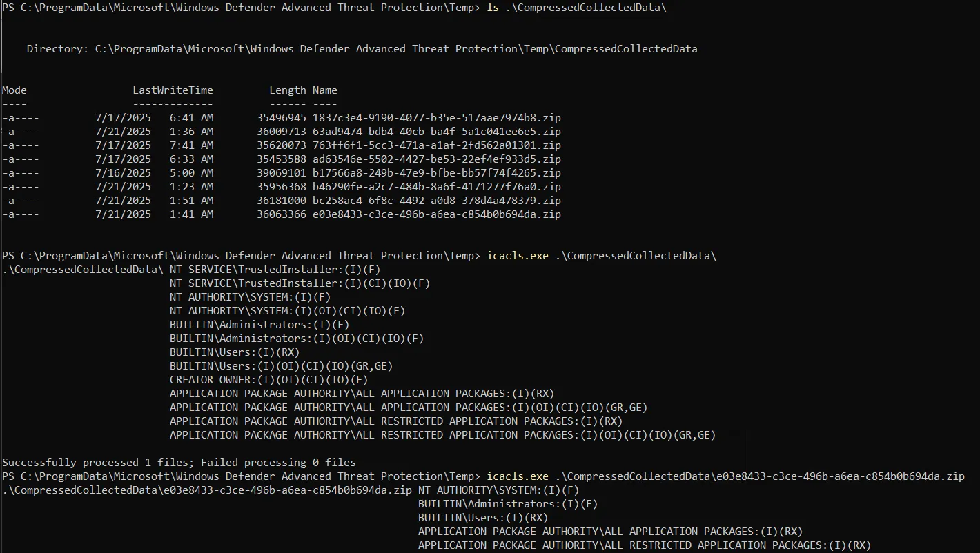Click the ad63546e-5502-4427-be53-22ef4ef933d5.zip filename
This screenshot has height=553, width=980.
click(436, 159)
